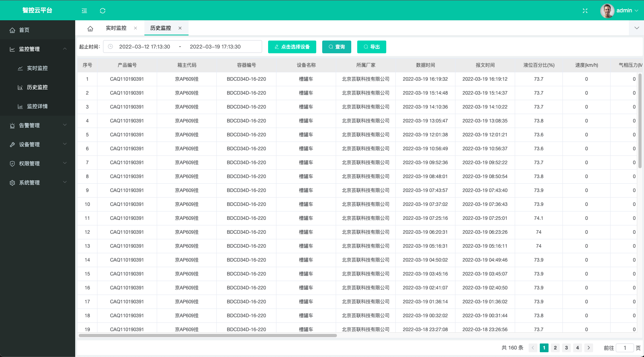Click the 导出 export button
This screenshot has height=357, width=644.
(372, 47)
